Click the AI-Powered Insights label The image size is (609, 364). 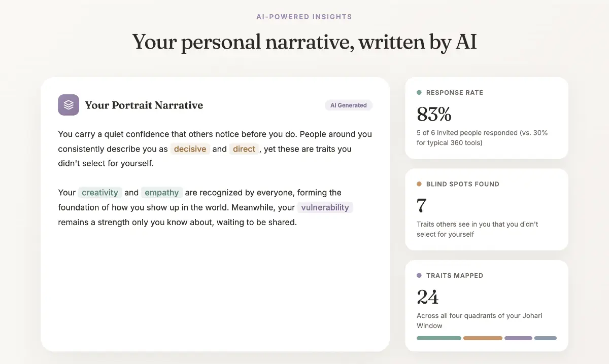click(x=304, y=17)
